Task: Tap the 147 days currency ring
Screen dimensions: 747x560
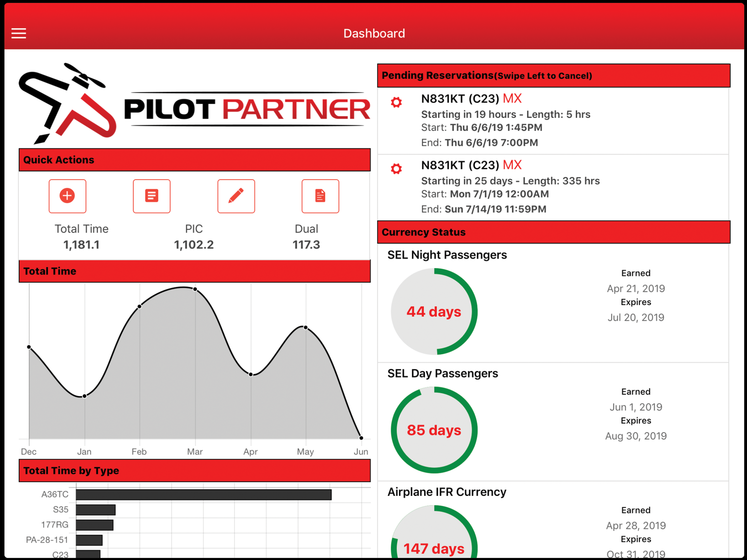Action: point(434,532)
